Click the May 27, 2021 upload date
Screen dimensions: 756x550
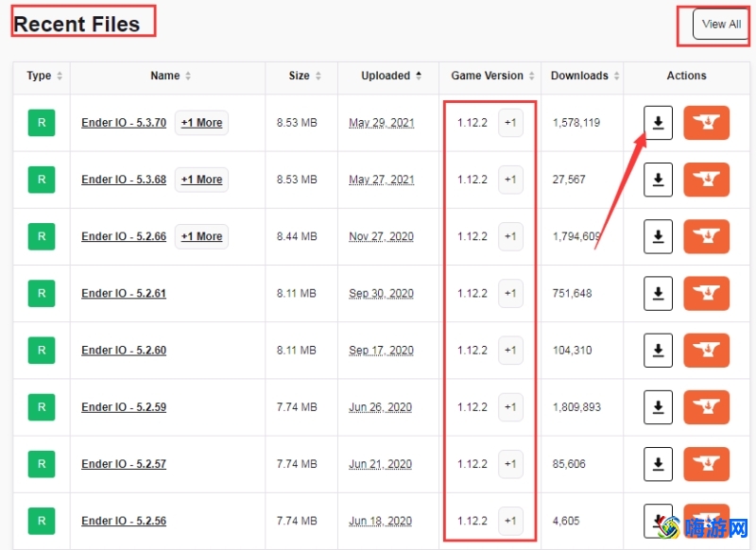click(x=382, y=180)
